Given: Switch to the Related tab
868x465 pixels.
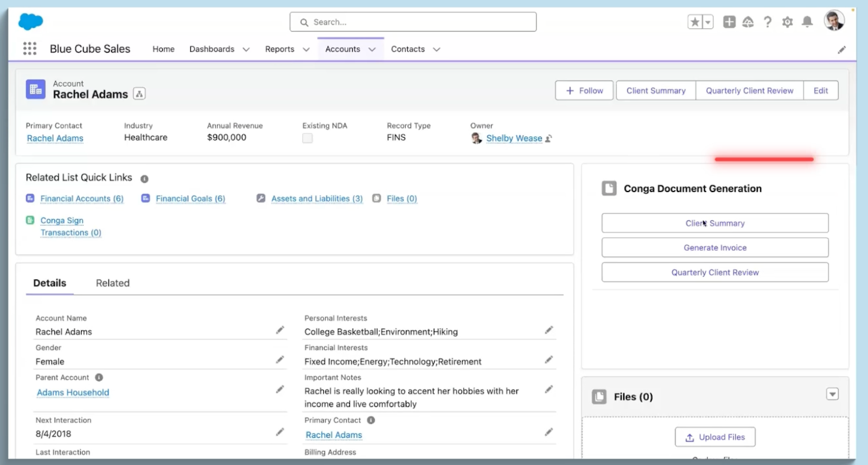Looking at the screenshot, I should click(x=113, y=283).
